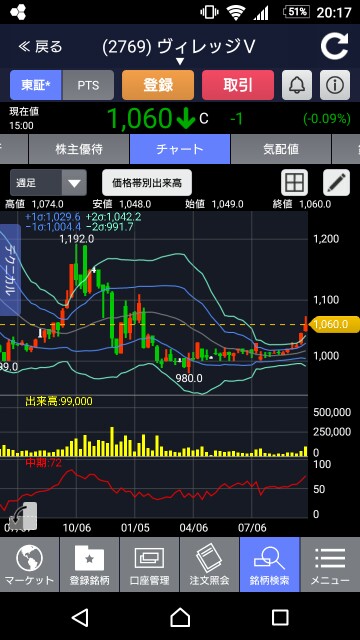Screen dimensions: 360x640
Task: Tap the 登録 button
Action: pyautogui.click(x=158, y=85)
